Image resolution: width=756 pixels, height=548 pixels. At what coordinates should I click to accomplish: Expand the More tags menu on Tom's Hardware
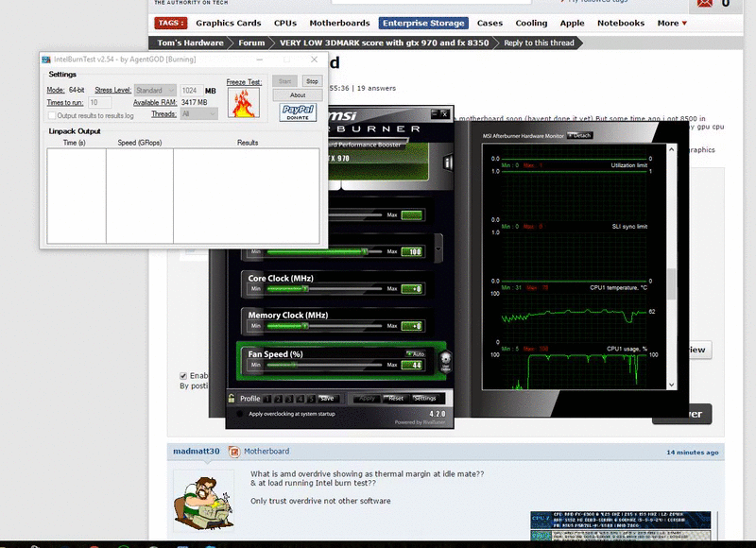pyautogui.click(x=672, y=23)
